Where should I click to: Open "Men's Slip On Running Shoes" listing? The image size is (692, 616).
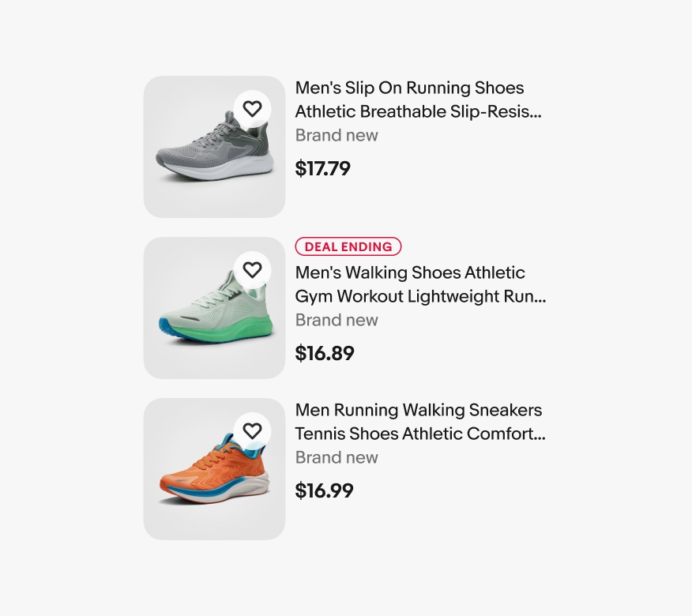coord(409,88)
